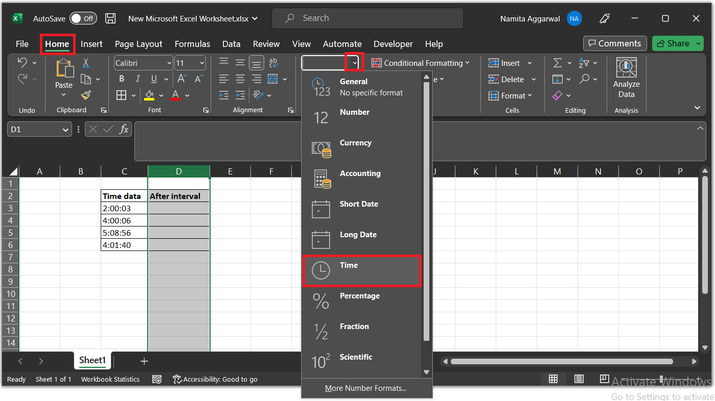Click the Wrap Text icon

(274, 63)
